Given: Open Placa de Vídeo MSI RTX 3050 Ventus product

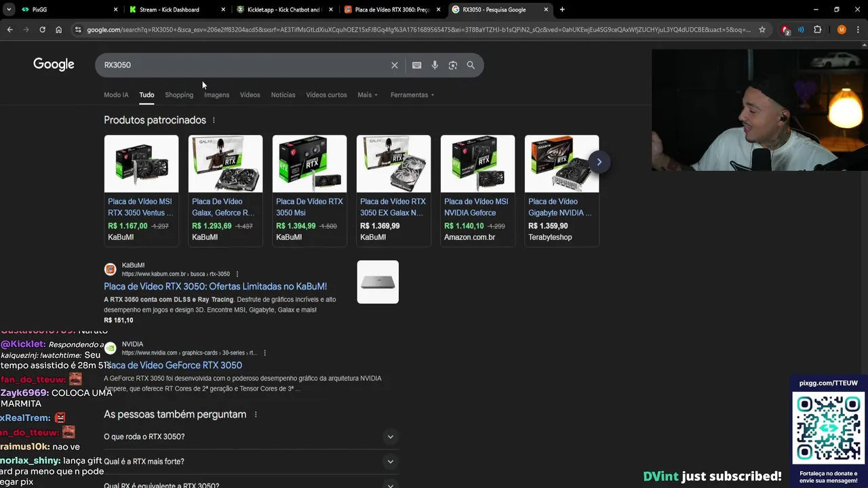Looking at the screenshot, I should point(140,207).
